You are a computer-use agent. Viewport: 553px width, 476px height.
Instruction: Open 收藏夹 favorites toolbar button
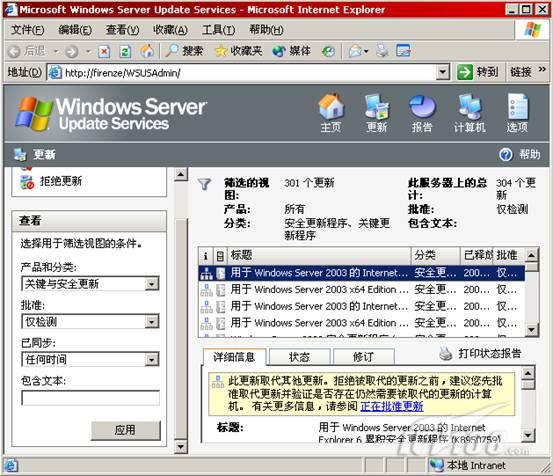click(x=238, y=51)
